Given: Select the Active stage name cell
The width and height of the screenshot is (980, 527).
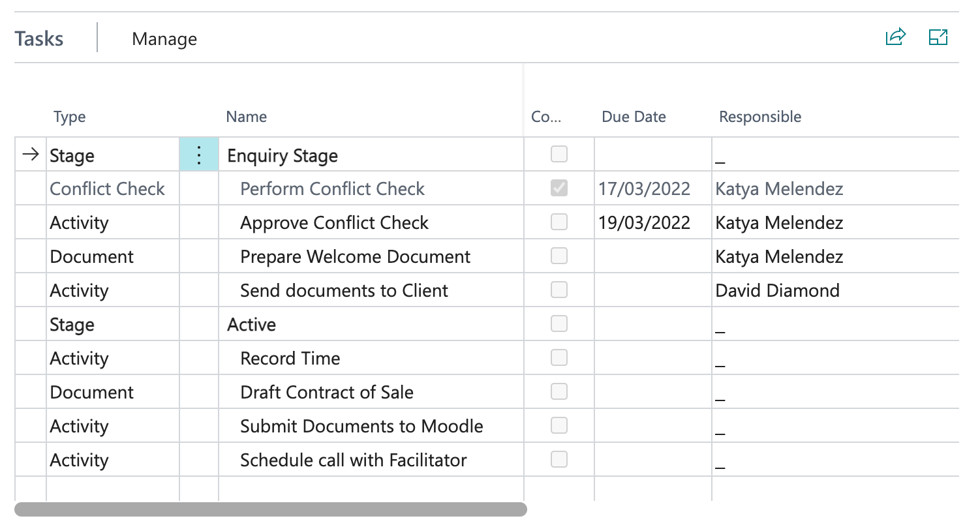Looking at the screenshot, I should (371, 325).
